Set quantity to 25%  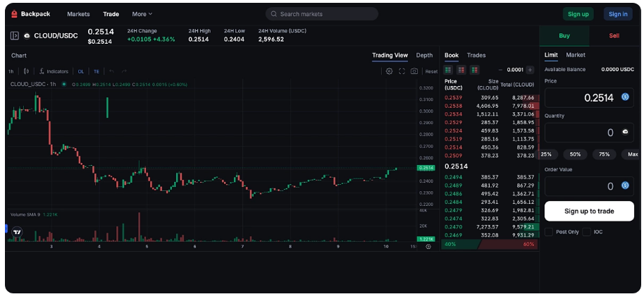tap(546, 154)
